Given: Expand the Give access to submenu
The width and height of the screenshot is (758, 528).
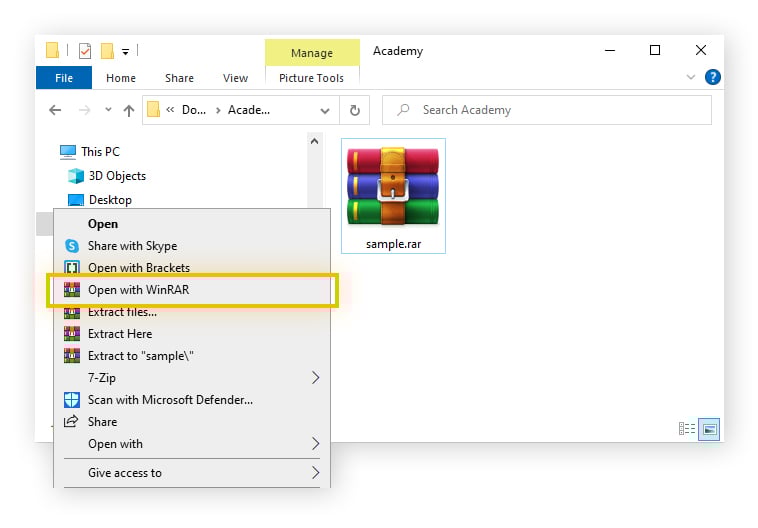Looking at the screenshot, I should (315, 473).
